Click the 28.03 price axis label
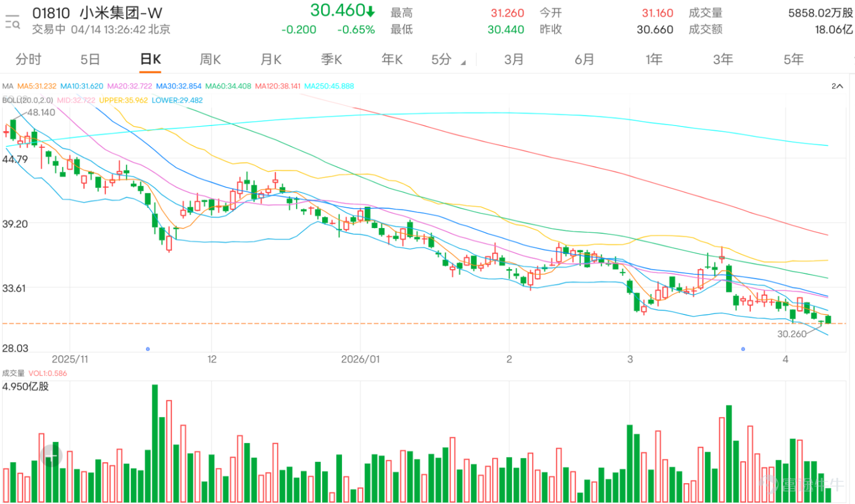The height and width of the screenshot is (504, 855). (x=15, y=348)
